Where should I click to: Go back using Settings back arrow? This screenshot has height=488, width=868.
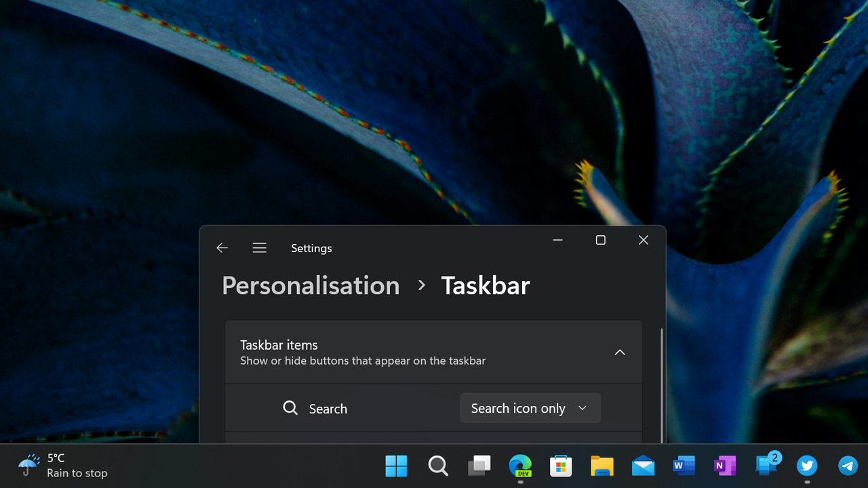(x=222, y=248)
